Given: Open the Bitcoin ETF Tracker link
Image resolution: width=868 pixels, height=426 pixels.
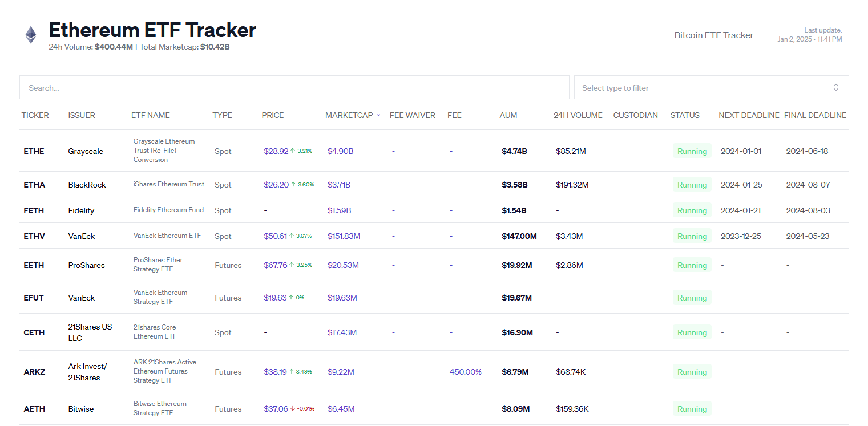Looking at the screenshot, I should point(714,35).
